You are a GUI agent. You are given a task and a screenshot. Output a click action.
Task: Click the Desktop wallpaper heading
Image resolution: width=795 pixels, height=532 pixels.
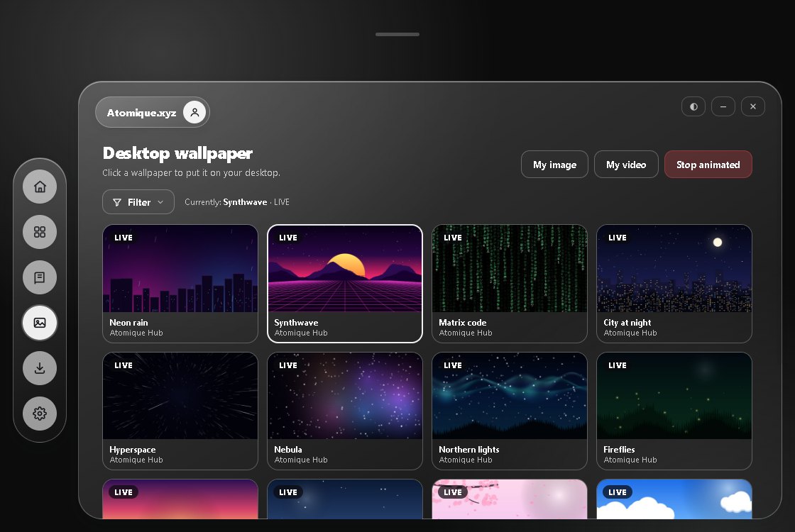(177, 153)
